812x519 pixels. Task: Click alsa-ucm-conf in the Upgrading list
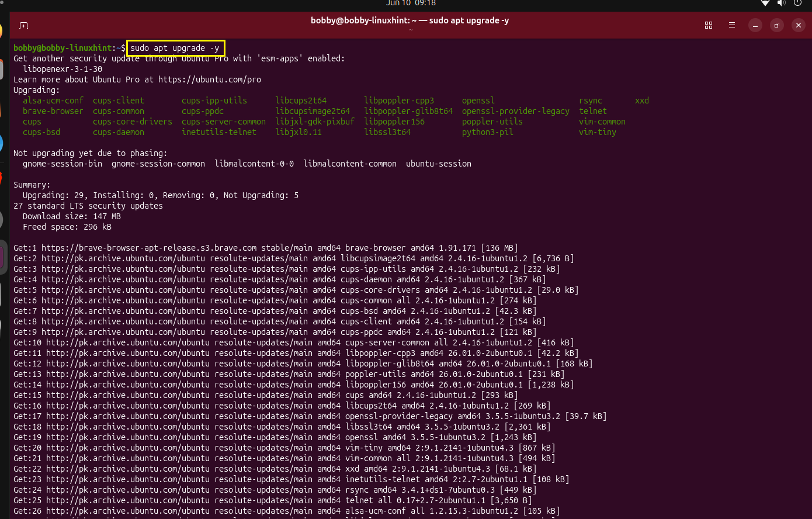[x=53, y=101]
